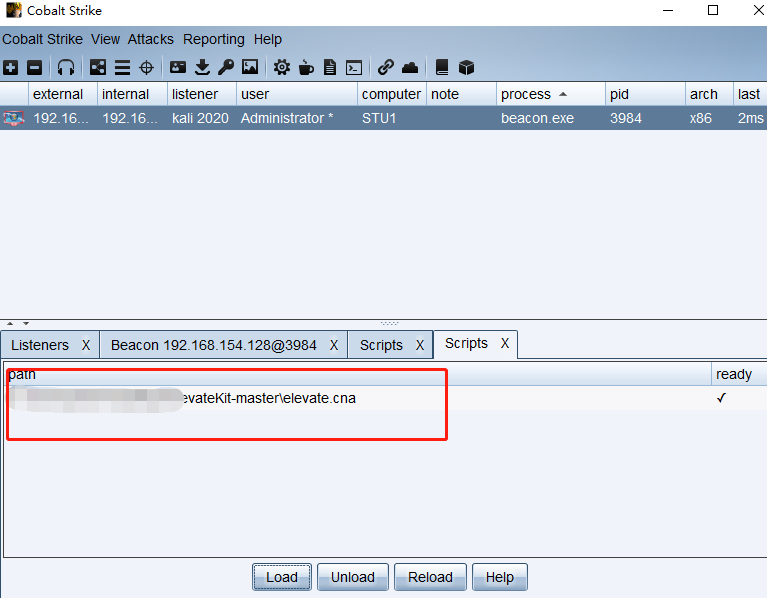Screen dimensions: 767x598
Task: Close the Beacon 192.168.154.128@3984 tab
Action: coord(334,345)
